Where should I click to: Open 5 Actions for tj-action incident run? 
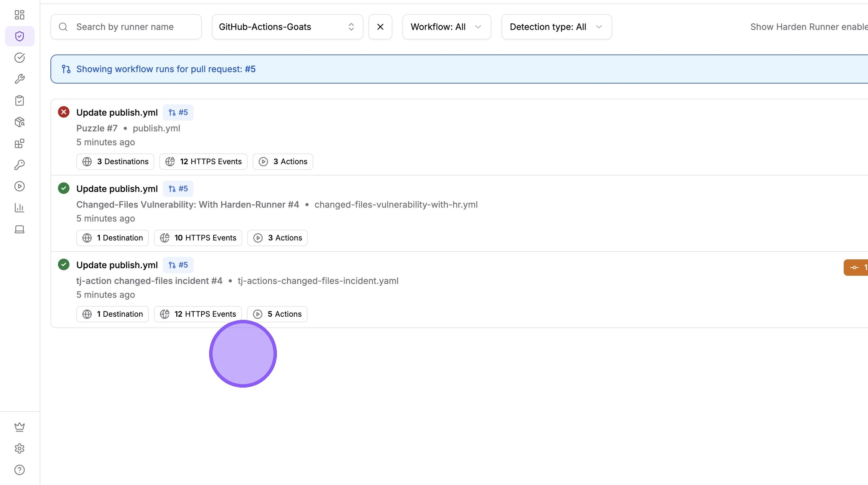coord(277,314)
